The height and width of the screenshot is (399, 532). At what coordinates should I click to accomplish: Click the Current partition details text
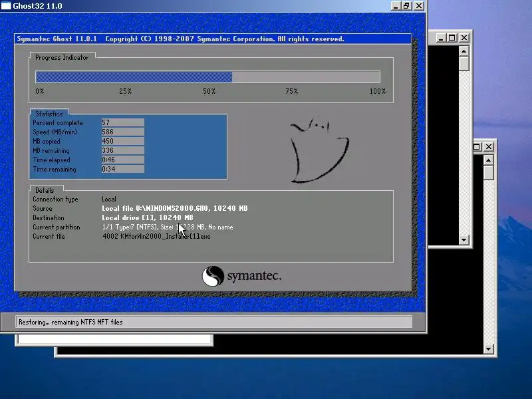[168, 227]
